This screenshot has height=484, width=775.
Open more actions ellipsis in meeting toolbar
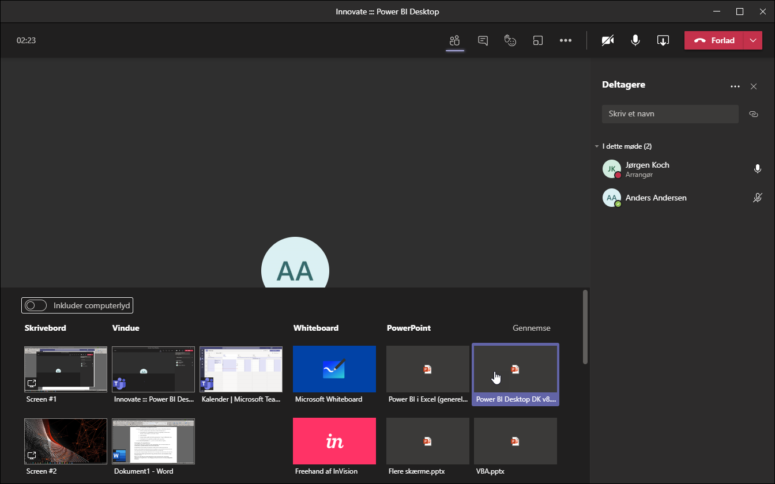[x=565, y=41]
